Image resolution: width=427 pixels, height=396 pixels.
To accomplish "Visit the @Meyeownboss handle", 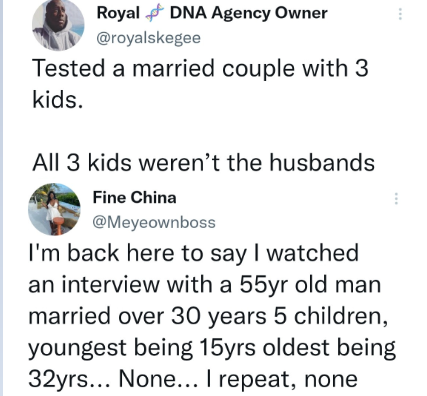I will pyautogui.click(x=154, y=222).
